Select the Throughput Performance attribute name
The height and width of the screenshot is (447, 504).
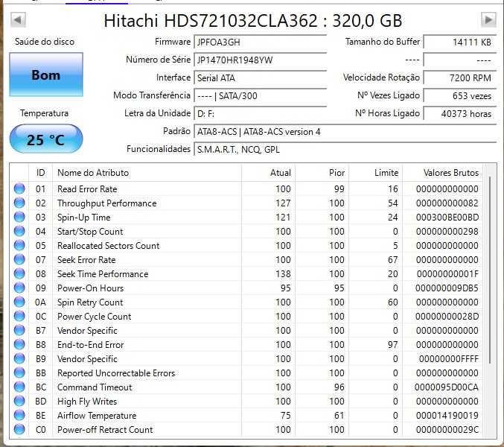pos(106,203)
